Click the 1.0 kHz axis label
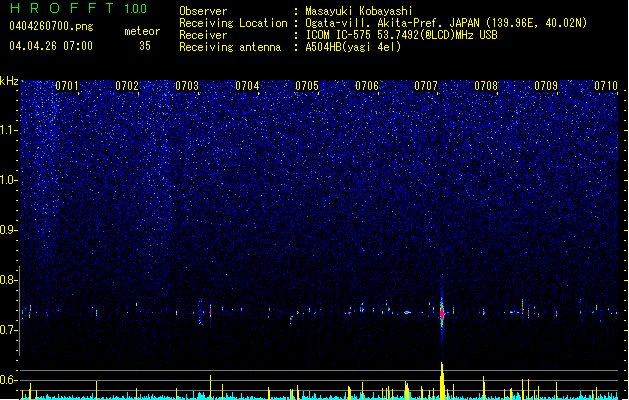The width and height of the screenshot is (629, 400). (x=7, y=180)
